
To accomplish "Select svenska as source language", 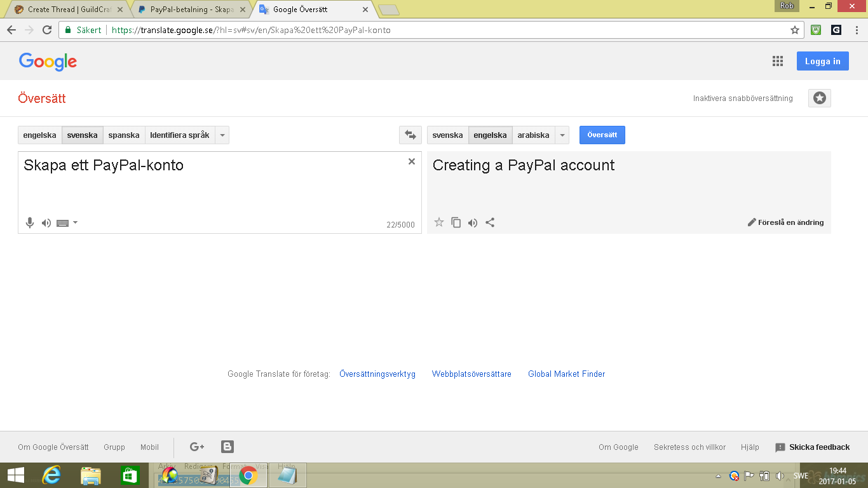I will [x=83, y=135].
